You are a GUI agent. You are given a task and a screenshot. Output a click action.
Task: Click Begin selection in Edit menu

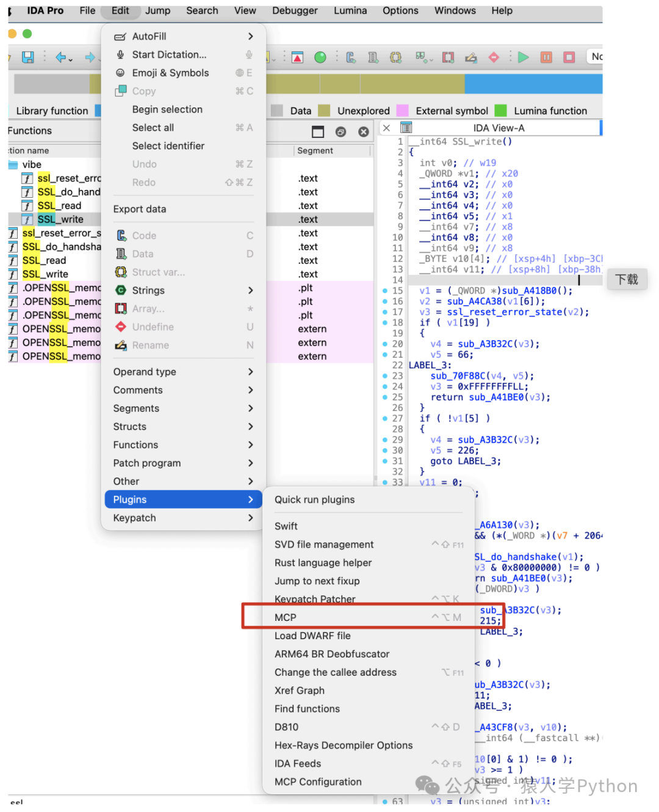click(x=184, y=109)
